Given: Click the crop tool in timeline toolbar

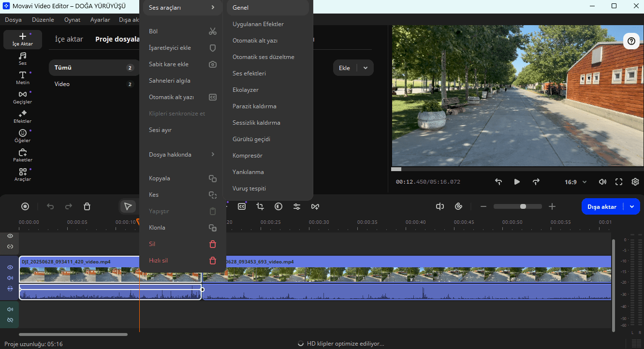Looking at the screenshot, I should [260, 206].
